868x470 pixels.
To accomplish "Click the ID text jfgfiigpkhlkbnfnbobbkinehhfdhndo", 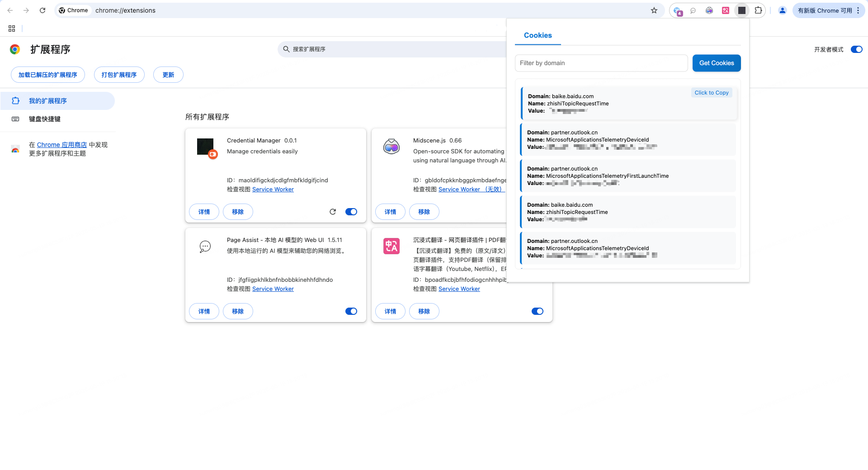I will point(286,280).
